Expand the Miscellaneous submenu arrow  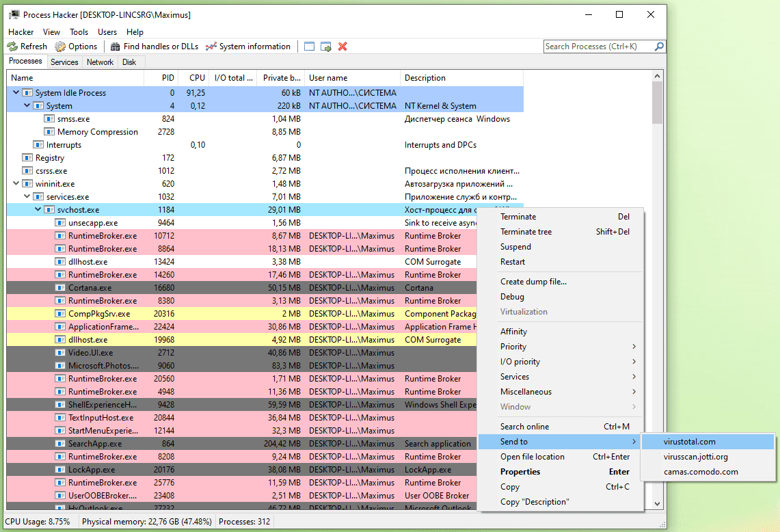pyautogui.click(x=634, y=392)
